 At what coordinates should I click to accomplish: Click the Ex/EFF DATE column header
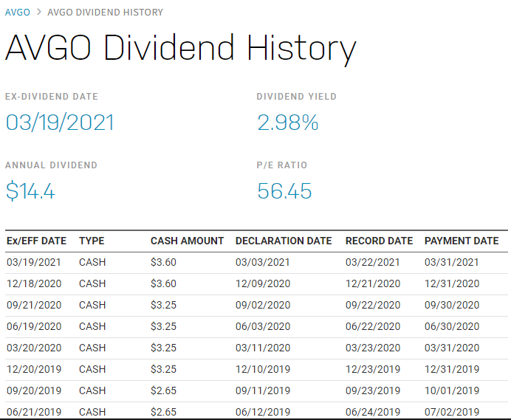click(36, 241)
